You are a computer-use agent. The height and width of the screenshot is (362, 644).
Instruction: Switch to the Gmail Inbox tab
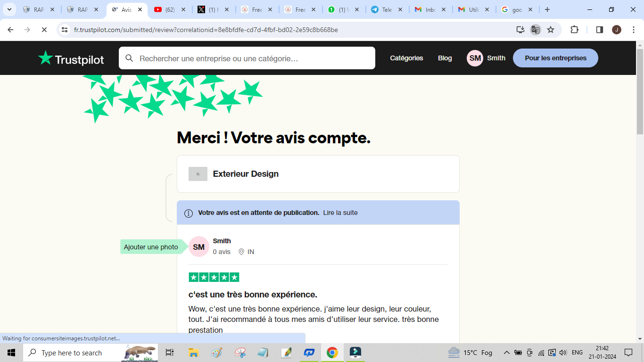pos(430,9)
